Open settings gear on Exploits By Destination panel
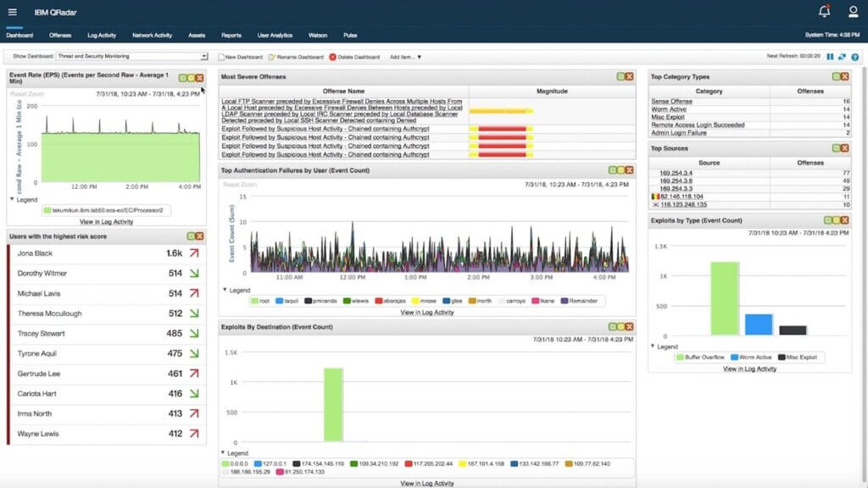Image resolution: width=868 pixels, height=488 pixels. click(612, 326)
